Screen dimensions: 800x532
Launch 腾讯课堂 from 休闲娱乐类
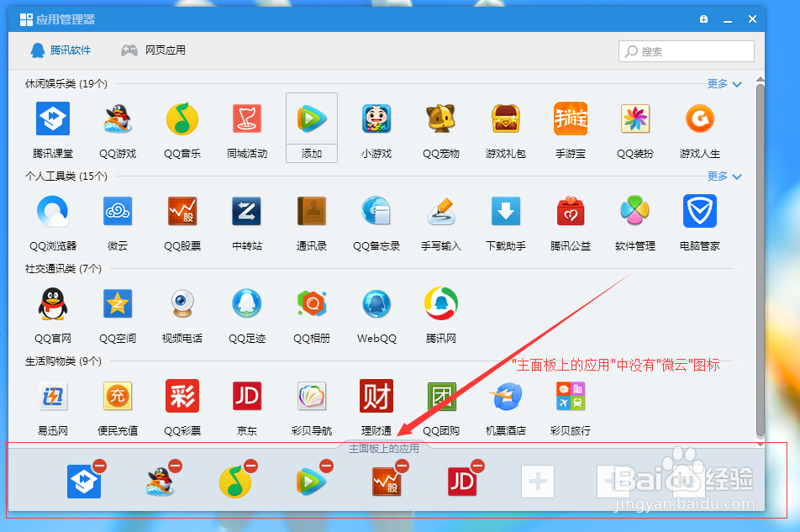53,119
